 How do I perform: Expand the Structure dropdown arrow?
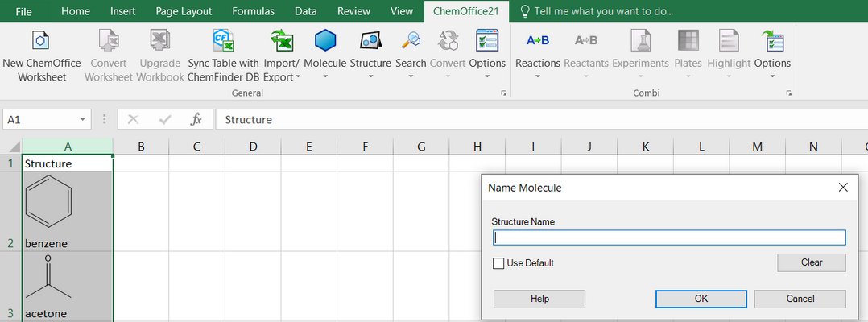(370, 77)
